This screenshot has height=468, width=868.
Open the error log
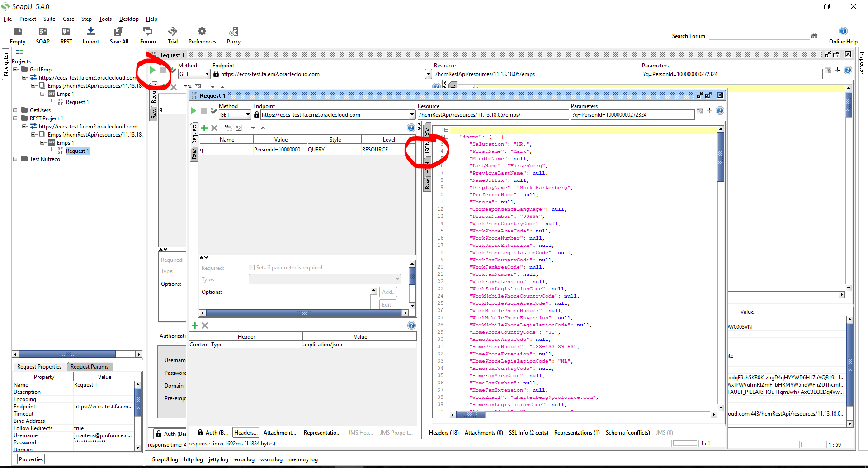[x=244, y=459]
